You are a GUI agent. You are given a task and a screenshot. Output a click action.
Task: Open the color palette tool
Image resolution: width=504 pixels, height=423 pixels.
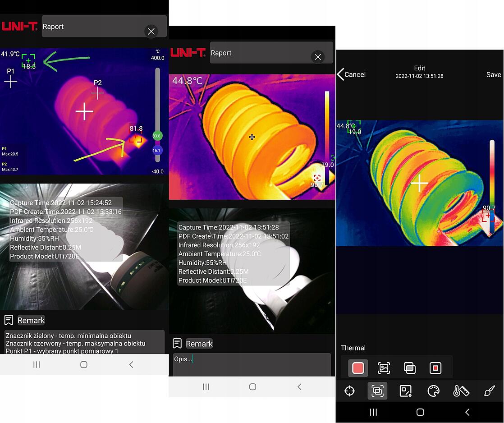[x=433, y=391]
